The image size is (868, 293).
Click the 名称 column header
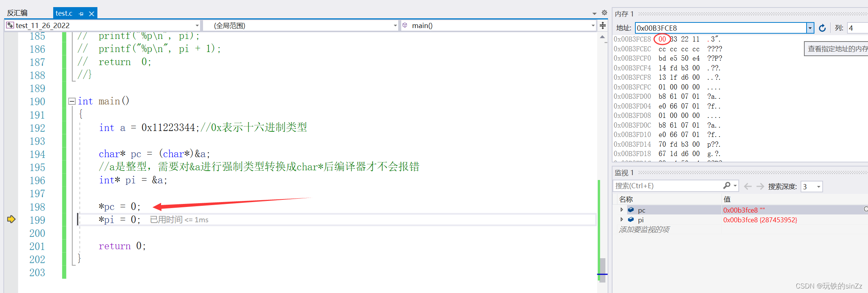point(626,199)
